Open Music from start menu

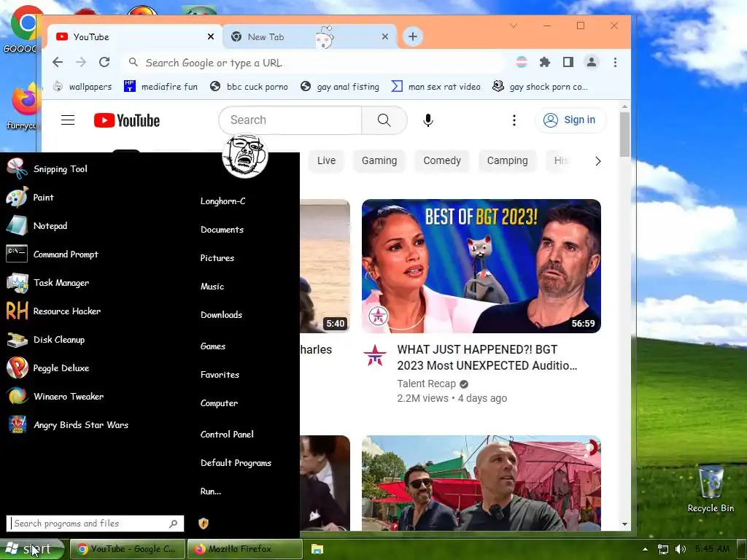(x=212, y=287)
